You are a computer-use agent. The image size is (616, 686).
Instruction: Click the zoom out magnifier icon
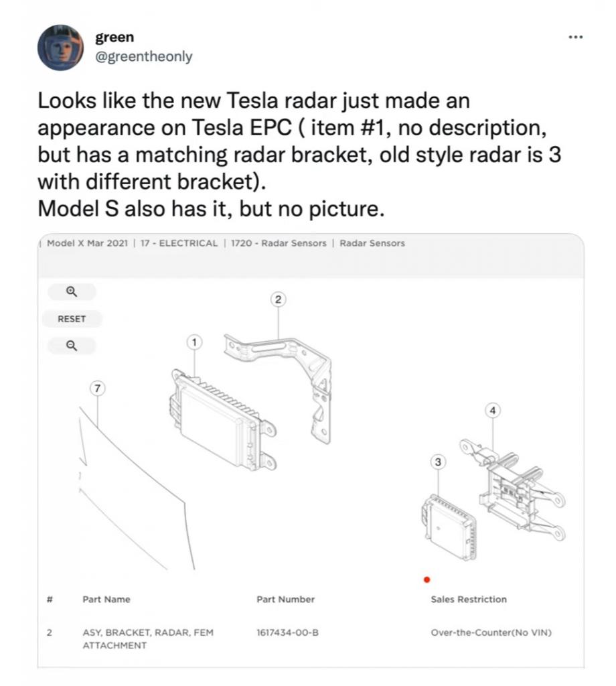pyautogui.click(x=72, y=346)
